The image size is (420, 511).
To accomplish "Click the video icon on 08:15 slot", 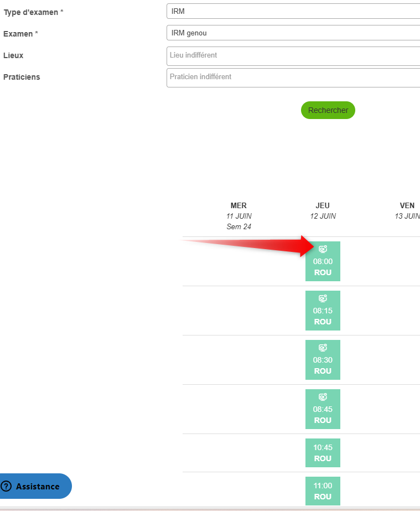I will (x=323, y=298).
